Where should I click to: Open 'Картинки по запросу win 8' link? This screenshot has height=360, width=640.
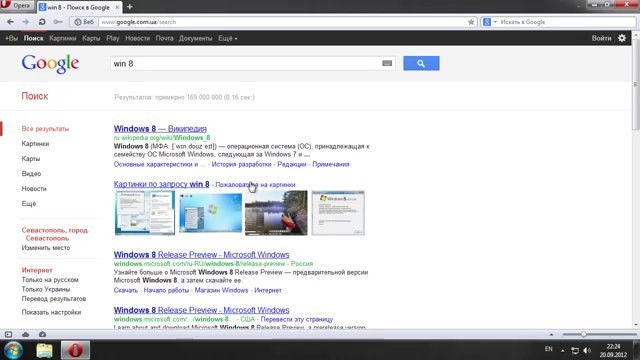(x=161, y=184)
